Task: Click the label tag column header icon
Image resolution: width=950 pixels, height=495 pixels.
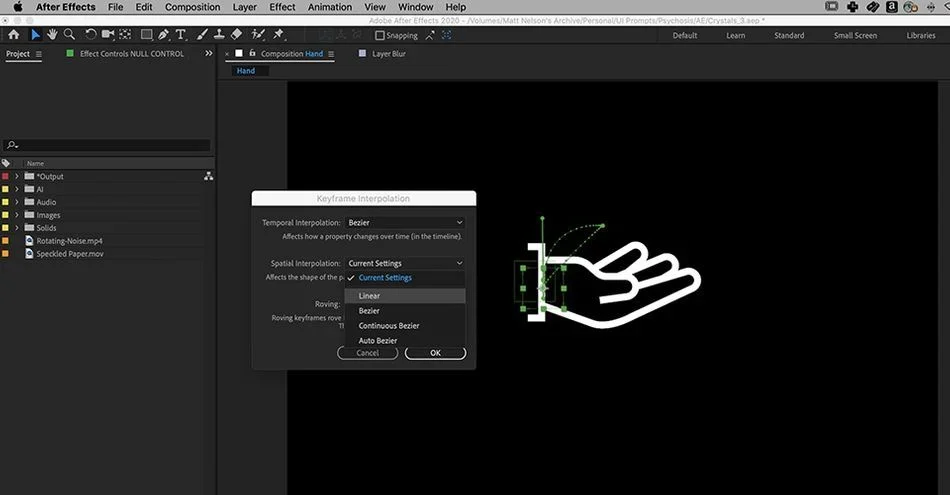Action: tap(6, 163)
